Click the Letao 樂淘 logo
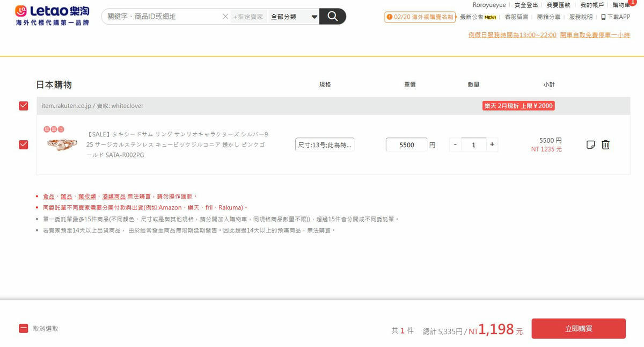Viewport: 644px width, 347px height. pyautogui.click(x=52, y=16)
